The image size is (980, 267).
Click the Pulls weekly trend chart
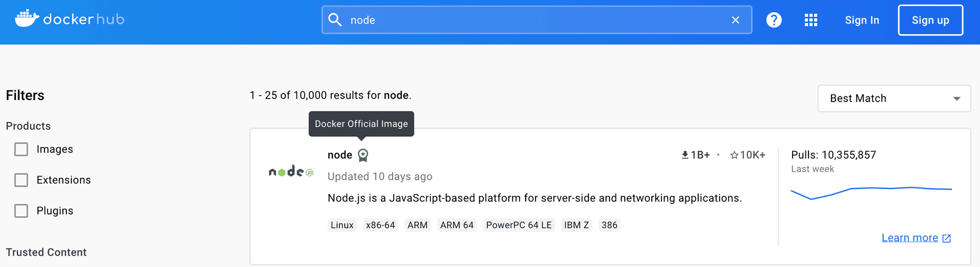[871, 192]
